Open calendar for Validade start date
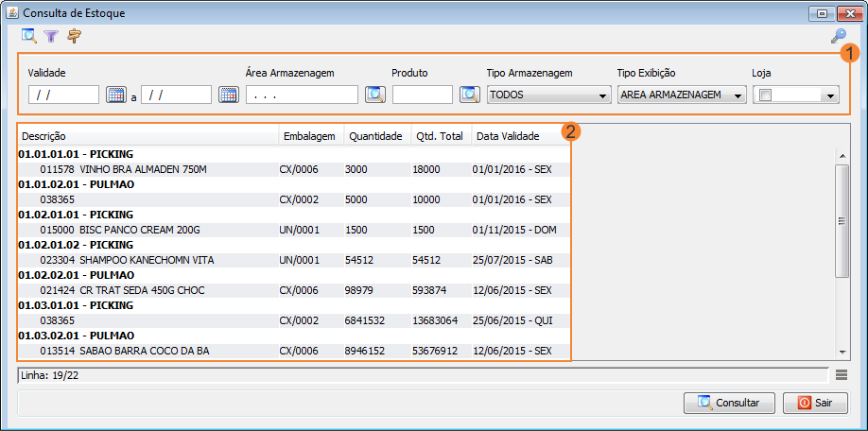 [x=117, y=95]
